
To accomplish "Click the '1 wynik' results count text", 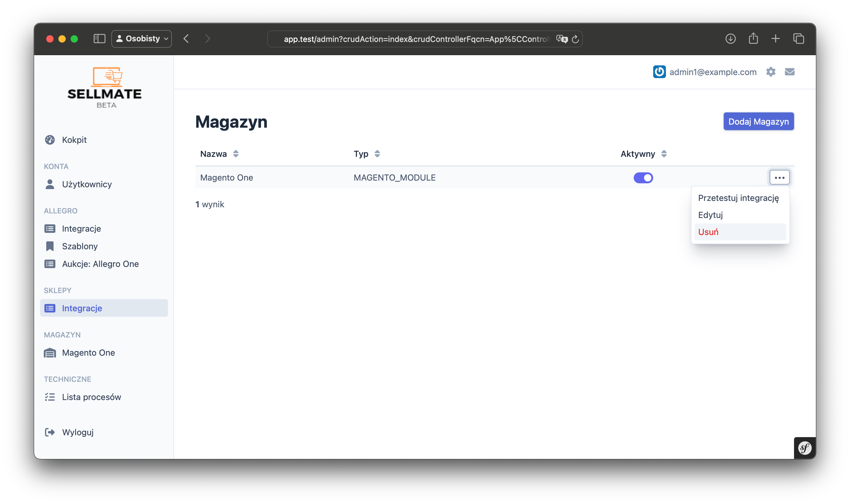I will point(210,205).
